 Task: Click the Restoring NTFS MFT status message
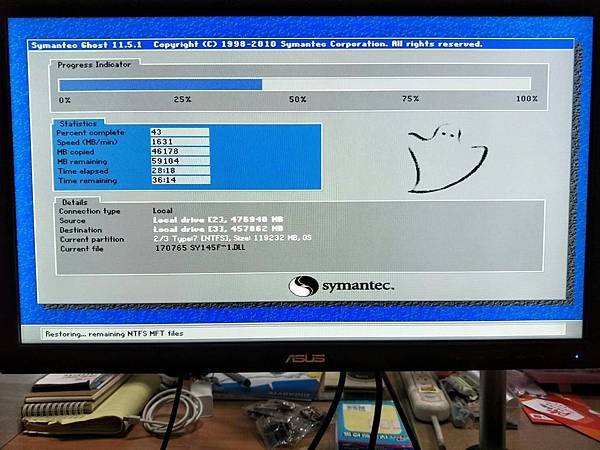tap(114, 334)
